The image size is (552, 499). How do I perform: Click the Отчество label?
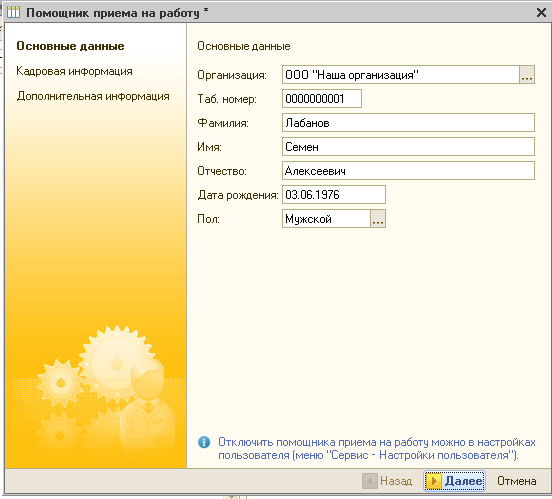pyautogui.click(x=222, y=171)
